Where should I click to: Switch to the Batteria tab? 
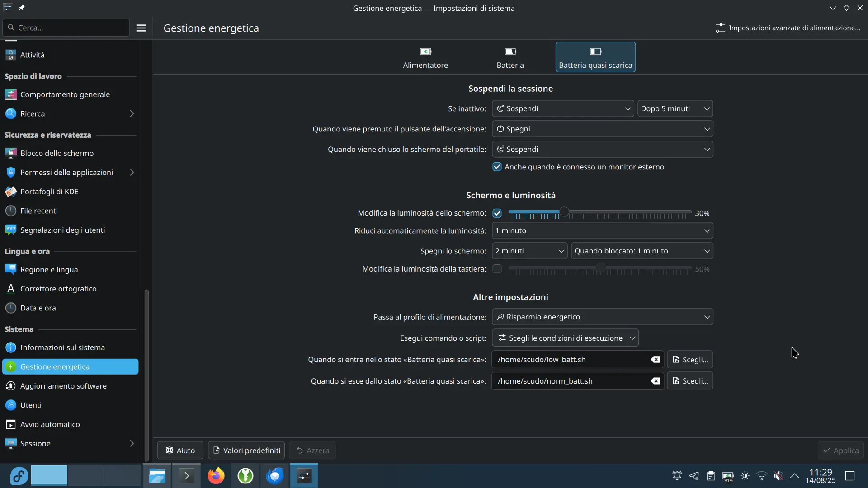pos(510,57)
